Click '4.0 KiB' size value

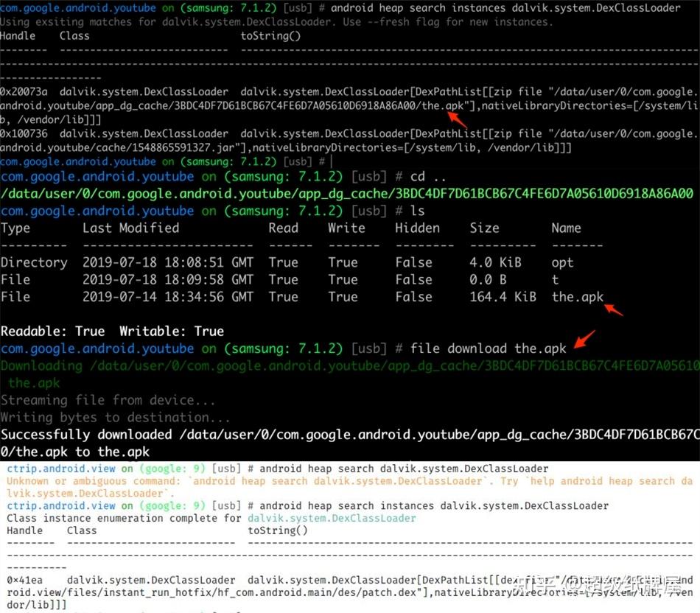(x=495, y=262)
